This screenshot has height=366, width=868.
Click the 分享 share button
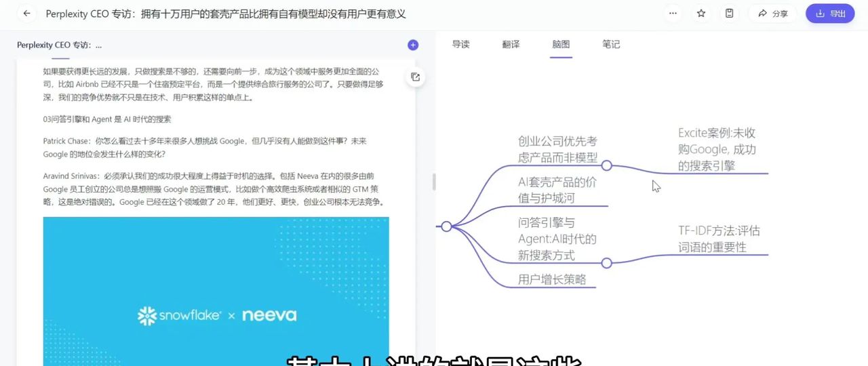click(772, 14)
